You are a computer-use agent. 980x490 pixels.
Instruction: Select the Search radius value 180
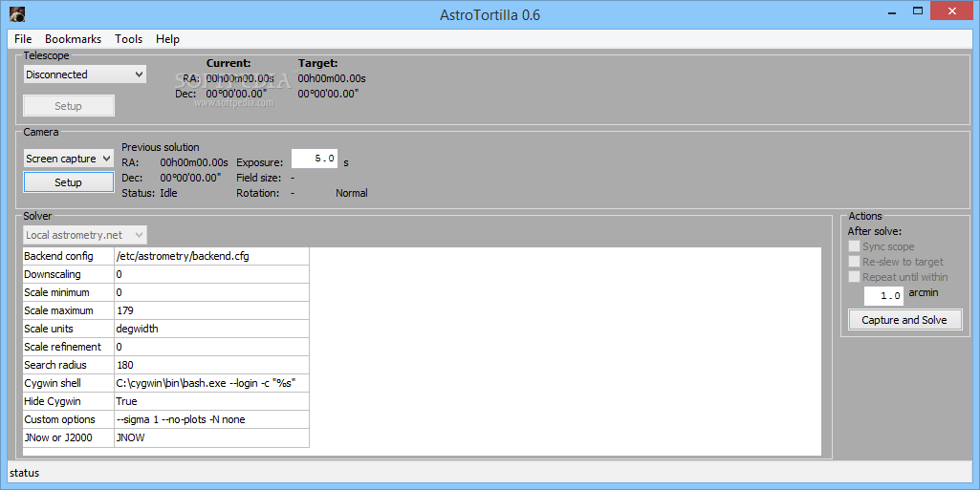pos(212,365)
